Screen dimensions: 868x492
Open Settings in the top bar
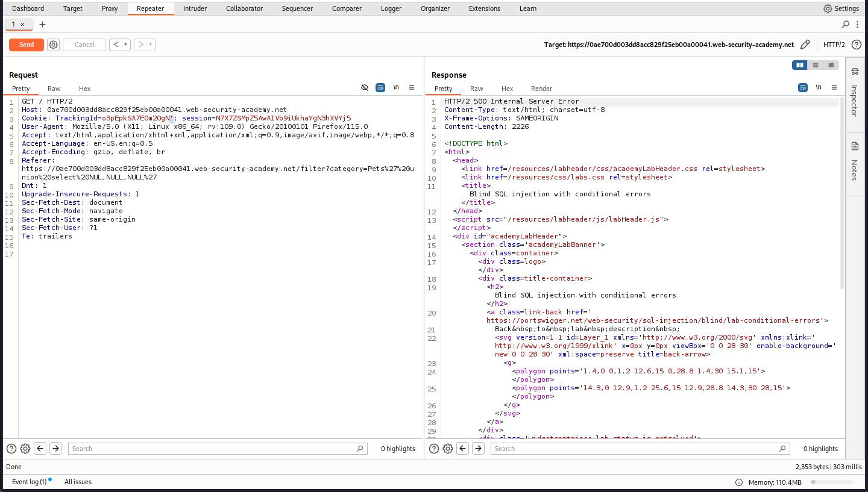click(841, 8)
